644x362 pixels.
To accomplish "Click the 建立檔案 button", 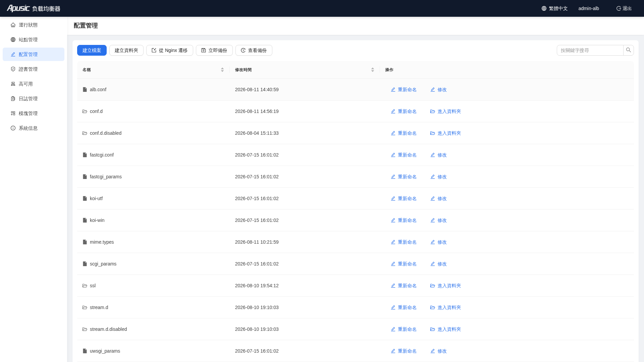I will point(92,50).
